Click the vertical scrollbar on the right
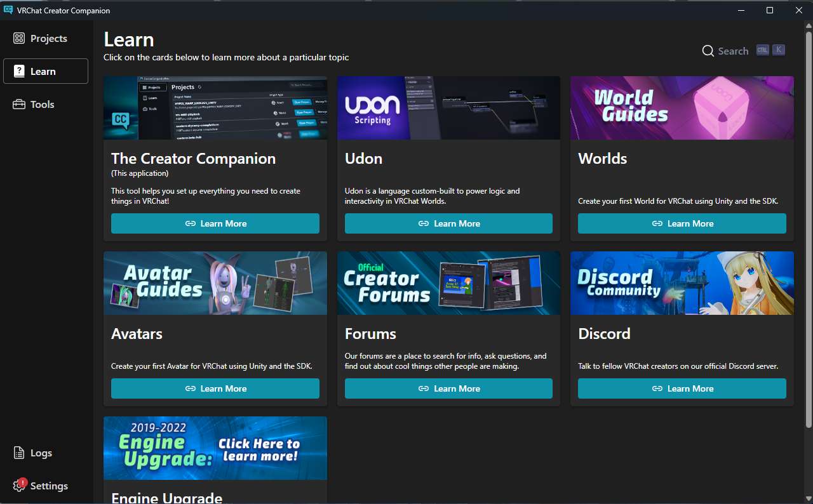Viewport: 813px width, 504px height. [809, 254]
